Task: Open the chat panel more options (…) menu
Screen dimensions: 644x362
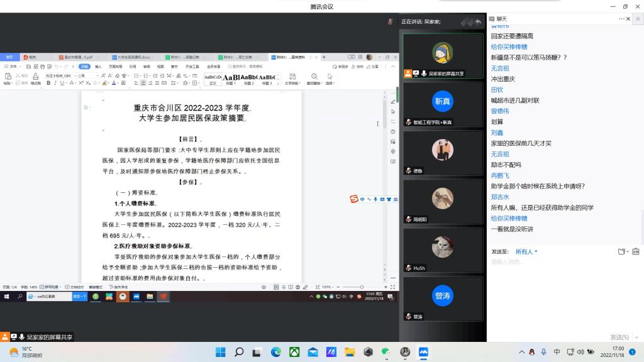Action: 621,19
